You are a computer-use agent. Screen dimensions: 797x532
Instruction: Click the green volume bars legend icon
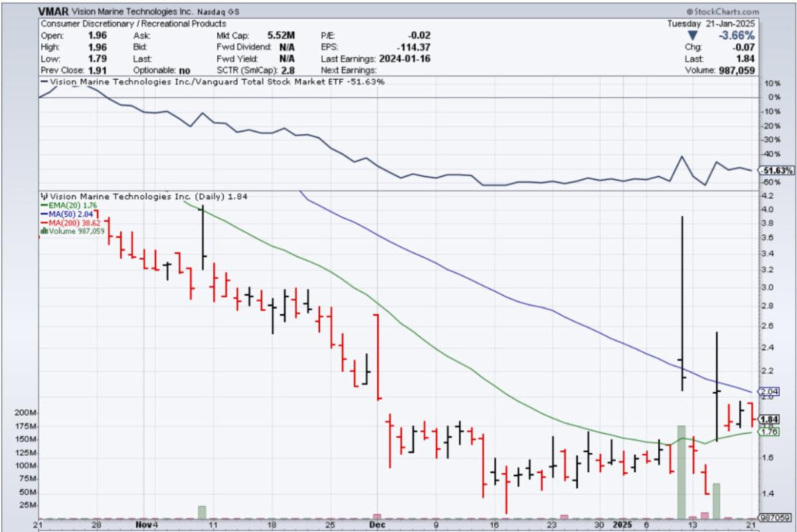tap(44, 231)
